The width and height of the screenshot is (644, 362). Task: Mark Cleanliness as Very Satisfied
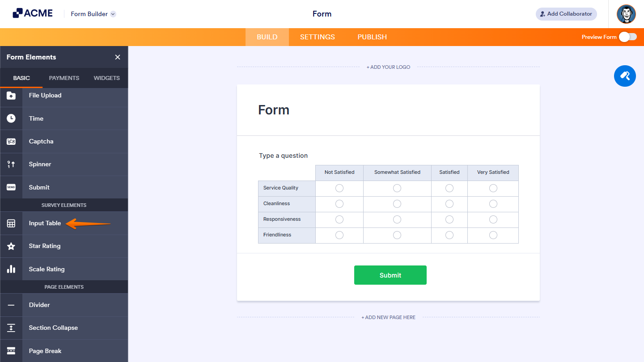pos(493,203)
